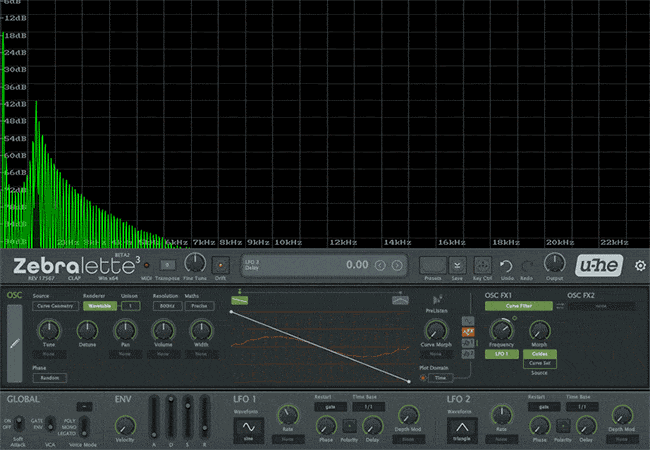The image size is (650, 450).
Task: Click the PreListen speaker icon
Action: tap(437, 300)
